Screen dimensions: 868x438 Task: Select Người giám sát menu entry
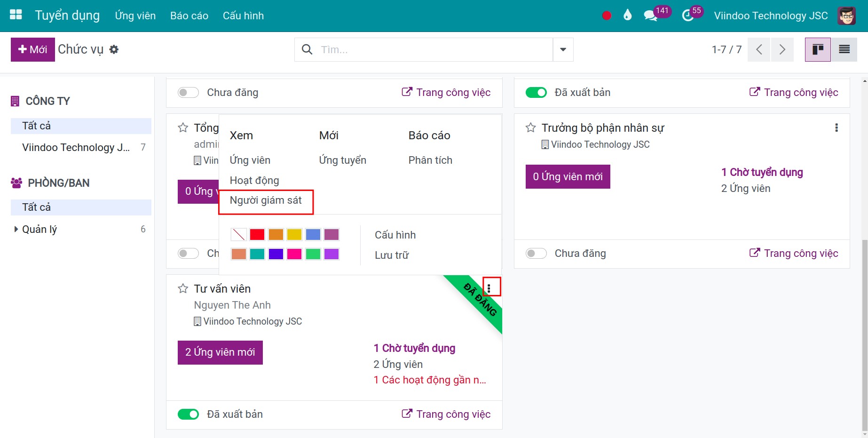[266, 200]
